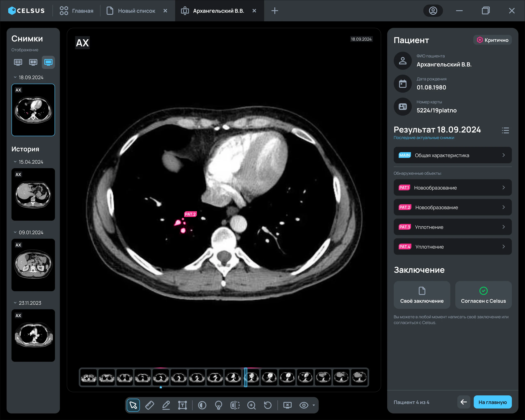525x420 pixels.
Task: Collapse the 09.01.2024 history group
Action: [15, 233]
